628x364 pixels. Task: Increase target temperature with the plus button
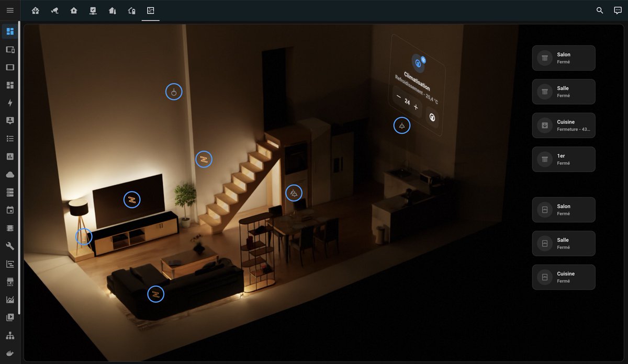point(416,106)
